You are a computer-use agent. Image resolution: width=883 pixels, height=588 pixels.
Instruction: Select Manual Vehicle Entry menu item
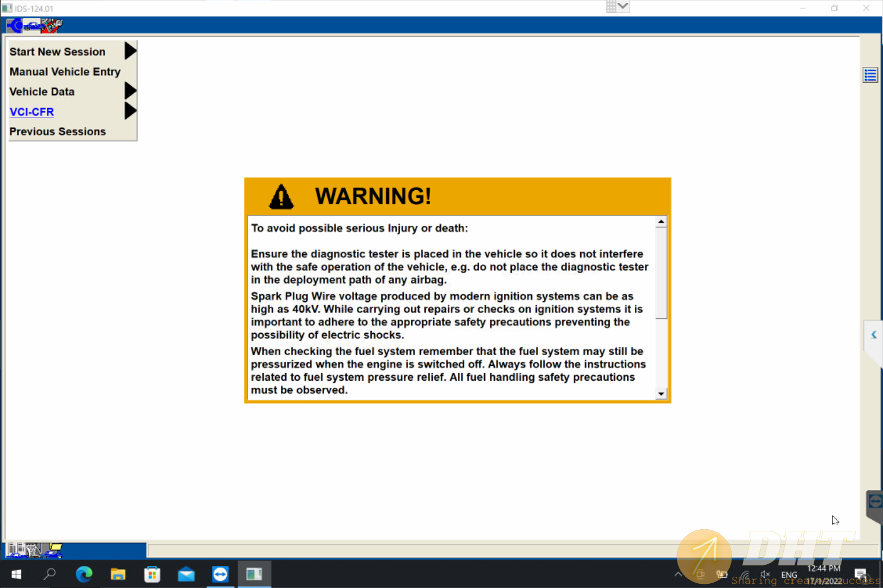[x=65, y=72]
